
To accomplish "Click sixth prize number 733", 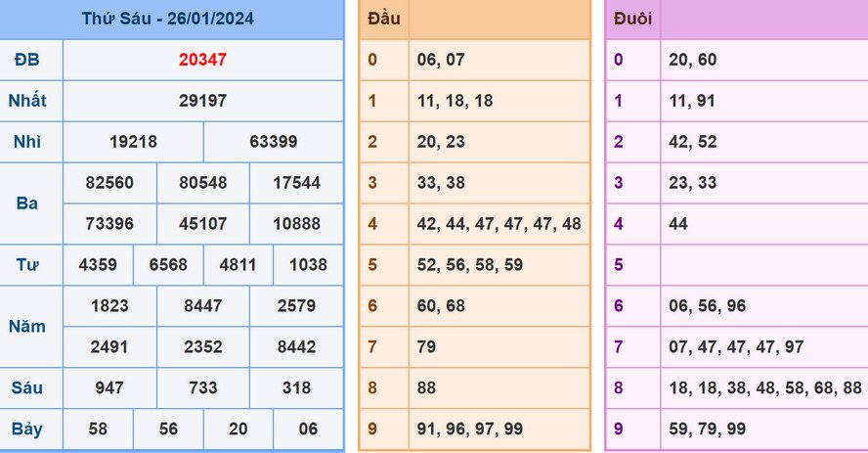I will 203,388.
